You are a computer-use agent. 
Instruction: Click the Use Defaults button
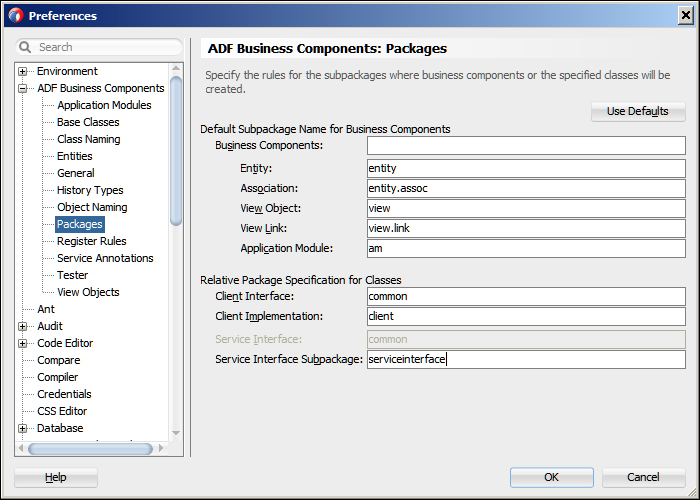pyautogui.click(x=638, y=112)
